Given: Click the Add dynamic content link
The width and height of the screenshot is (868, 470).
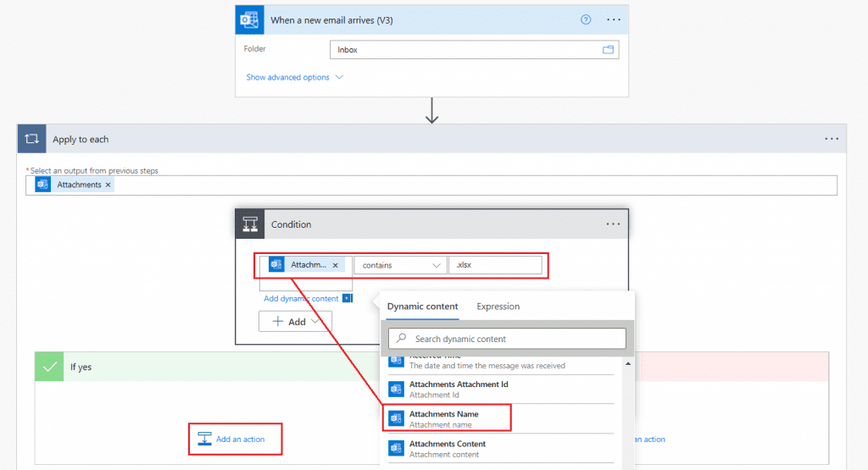Looking at the screenshot, I should [301, 299].
